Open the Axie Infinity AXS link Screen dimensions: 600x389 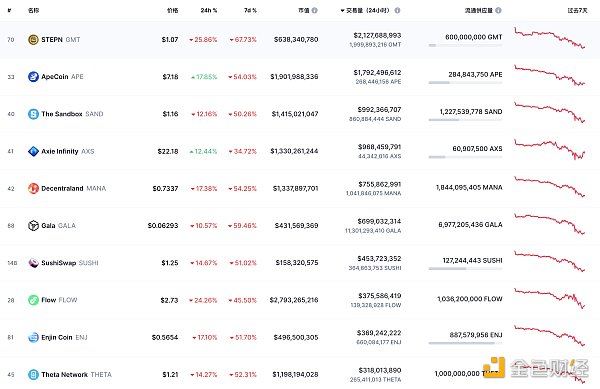tap(68, 151)
